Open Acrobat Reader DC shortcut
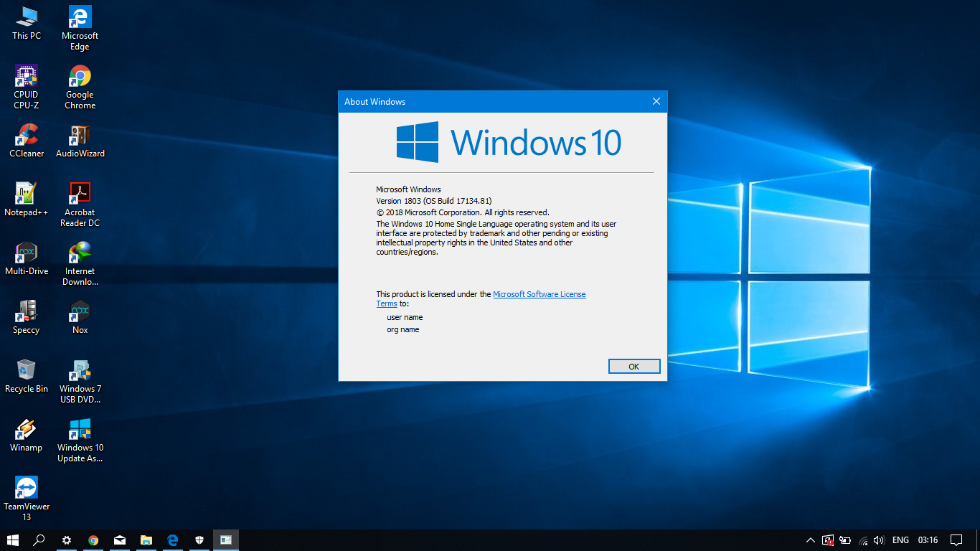The height and width of the screenshot is (551, 980). (x=80, y=204)
